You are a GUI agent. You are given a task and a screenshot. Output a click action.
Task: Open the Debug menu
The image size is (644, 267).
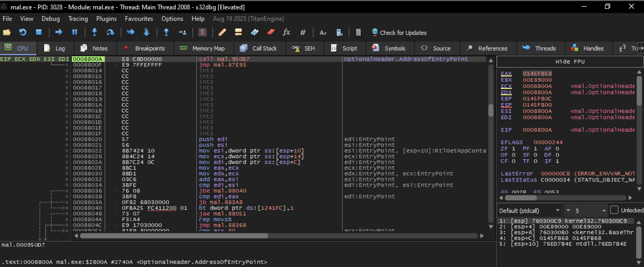coord(50,19)
